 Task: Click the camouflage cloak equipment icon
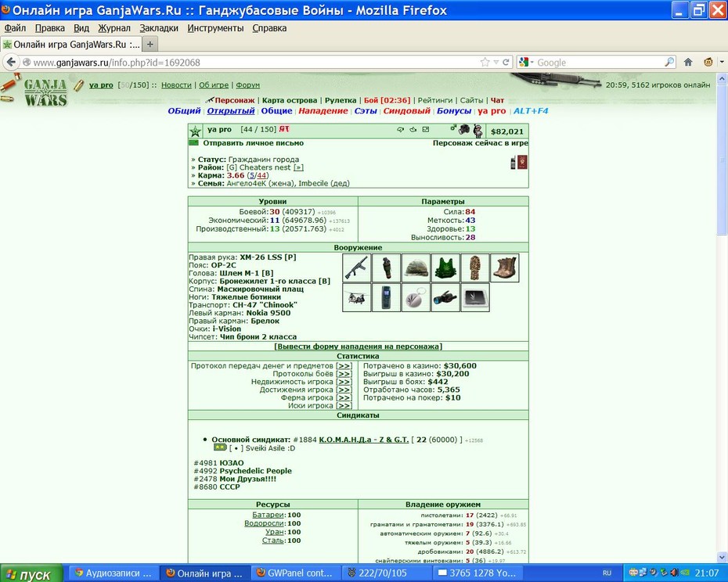(x=475, y=268)
